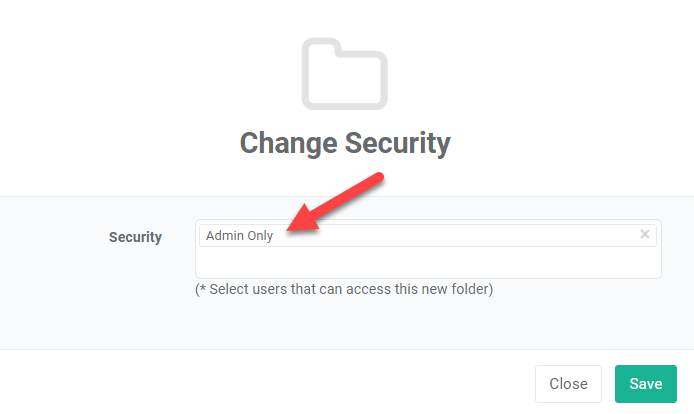The height and width of the screenshot is (414, 694).
Task: Click the green Save button
Action: coord(645,383)
